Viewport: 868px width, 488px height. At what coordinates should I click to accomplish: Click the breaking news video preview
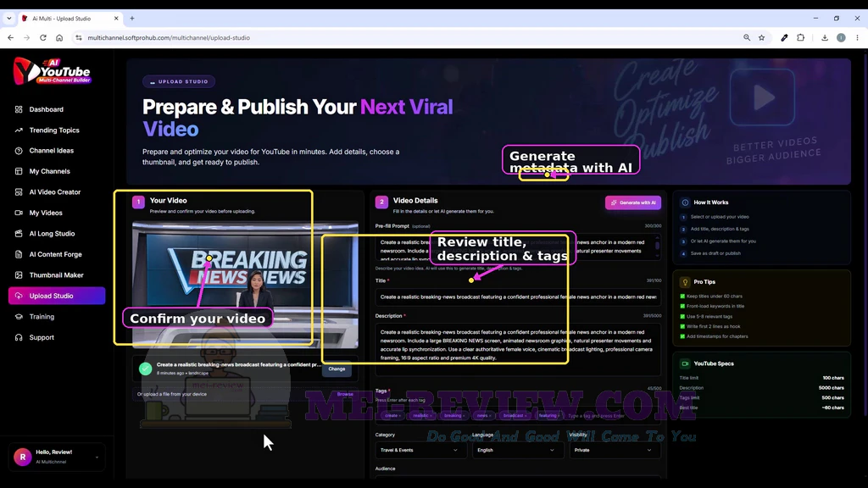pos(245,285)
